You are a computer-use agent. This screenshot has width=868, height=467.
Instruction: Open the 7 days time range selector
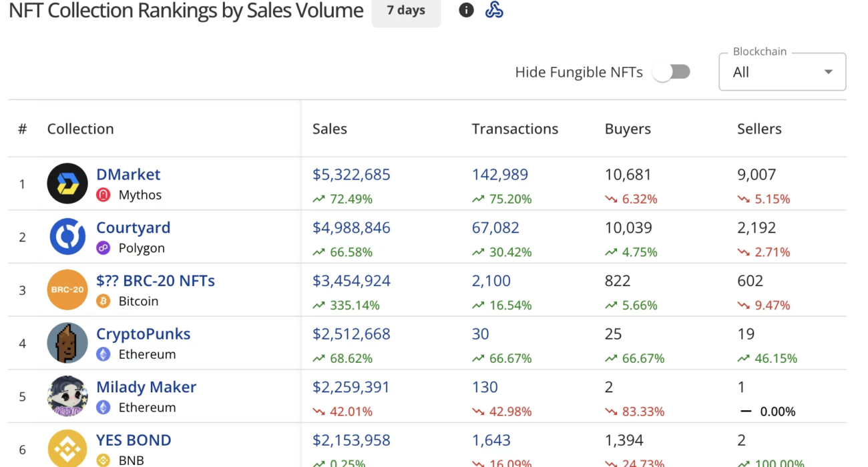point(406,11)
